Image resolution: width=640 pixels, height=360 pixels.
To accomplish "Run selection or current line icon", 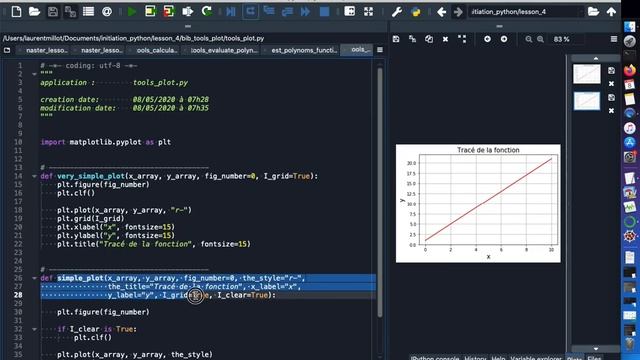I will click(x=187, y=11).
